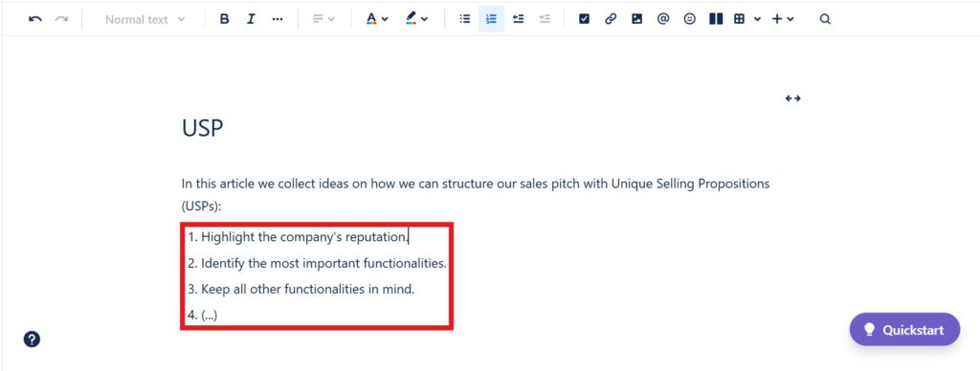Open the help question mark button

[x=32, y=339]
